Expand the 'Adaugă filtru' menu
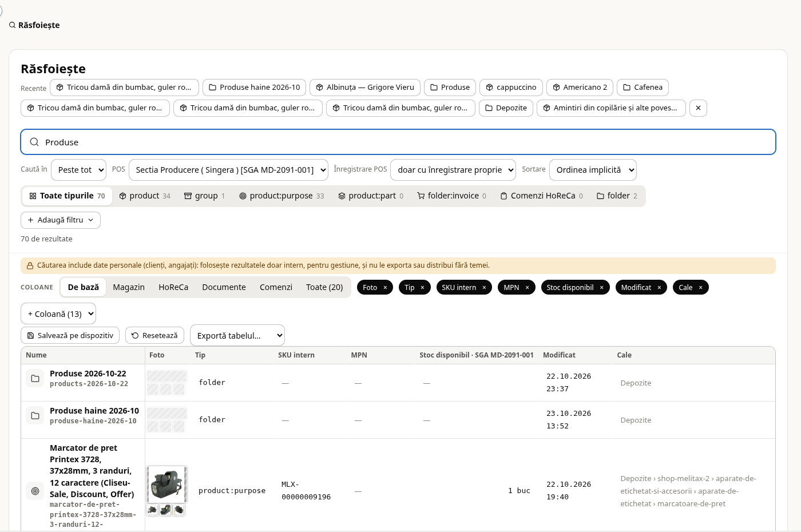The width and height of the screenshot is (801, 532). (x=61, y=220)
